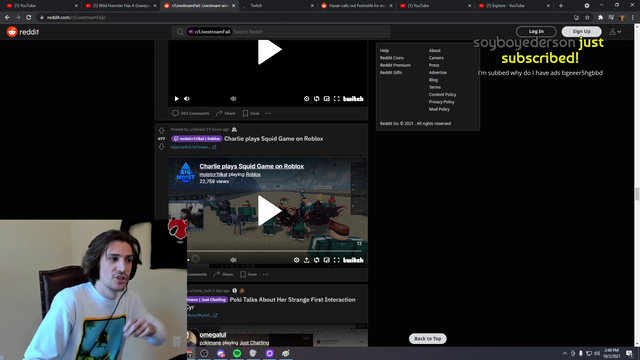The height and width of the screenshot is (360, 640).
Task: Click the search magnifier icon on Reddit
Action: tap(180, 32)
